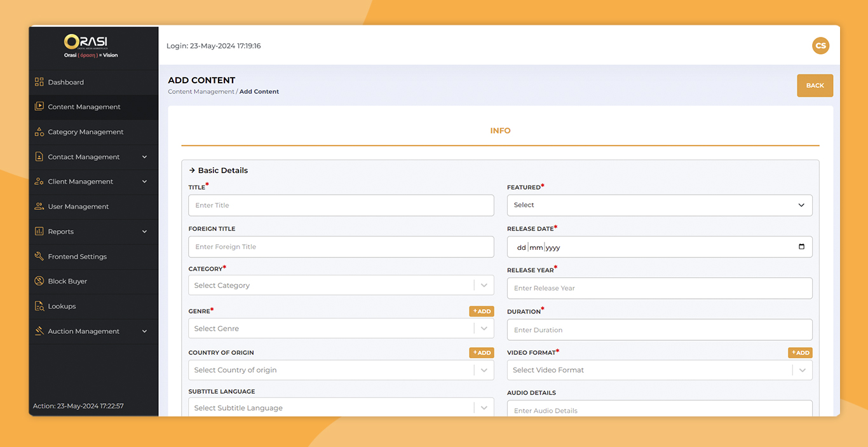Click the Content Management breadcrumb link

(x=201, y=92)
